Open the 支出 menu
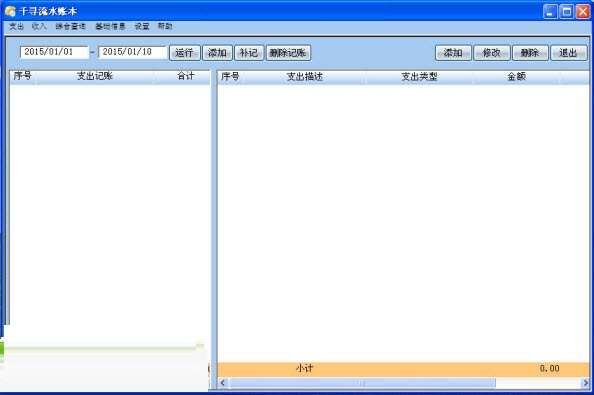This screenshot has height=395, width=594. pos(16,26)
